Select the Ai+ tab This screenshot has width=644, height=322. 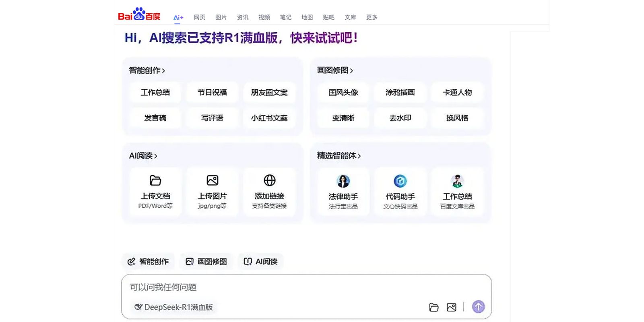pos(178,17)
